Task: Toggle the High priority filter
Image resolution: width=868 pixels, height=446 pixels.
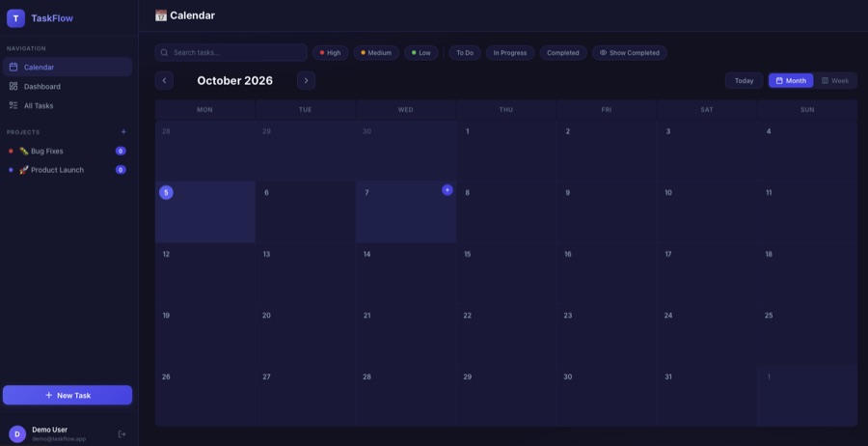Action: (331, 53)
